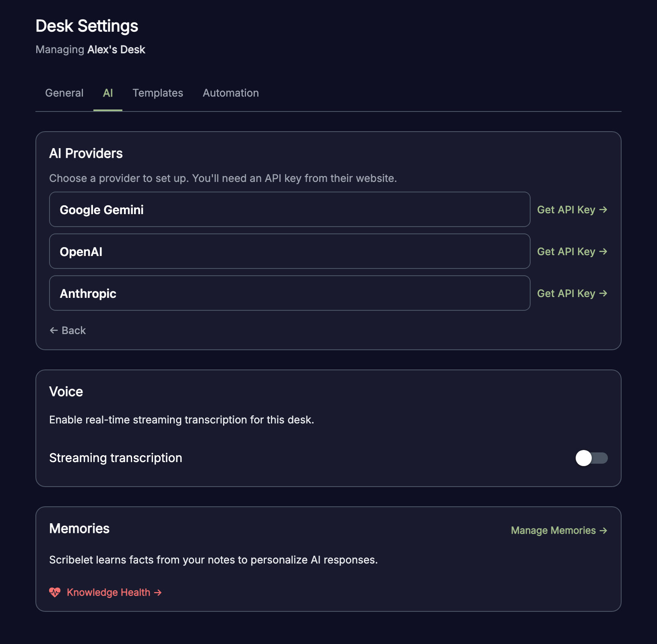Choose Google Gemini as provider

(x=289, y=209)
